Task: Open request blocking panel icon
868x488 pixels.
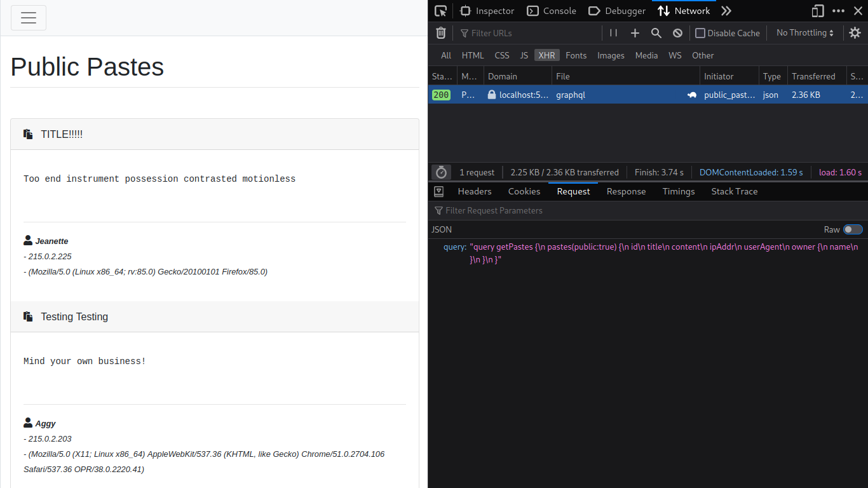Action: [x=677, y=33]
